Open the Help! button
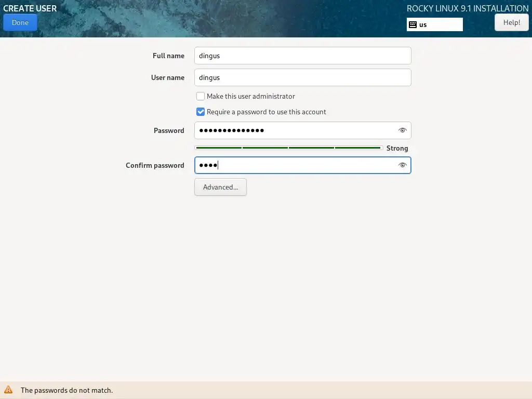Screen dimensions: 532x399 click(511, 23)
